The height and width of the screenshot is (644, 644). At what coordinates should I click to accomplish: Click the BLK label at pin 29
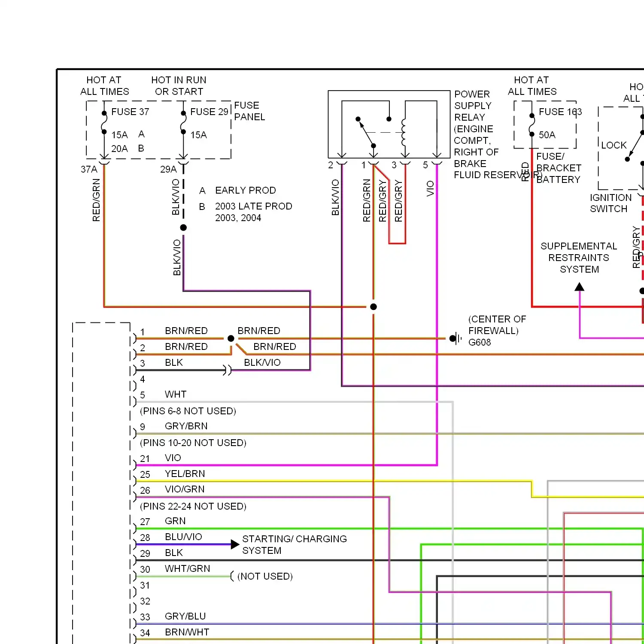click(174, 553)
